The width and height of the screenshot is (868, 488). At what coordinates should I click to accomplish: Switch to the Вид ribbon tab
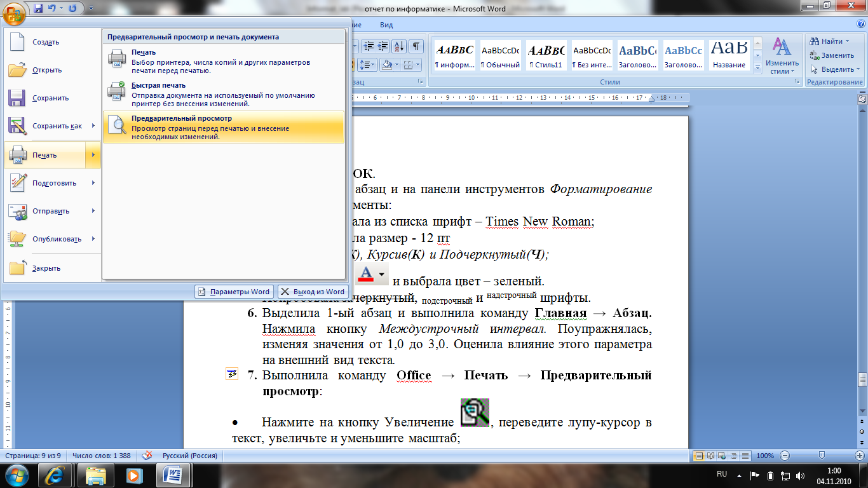point(386,25)
